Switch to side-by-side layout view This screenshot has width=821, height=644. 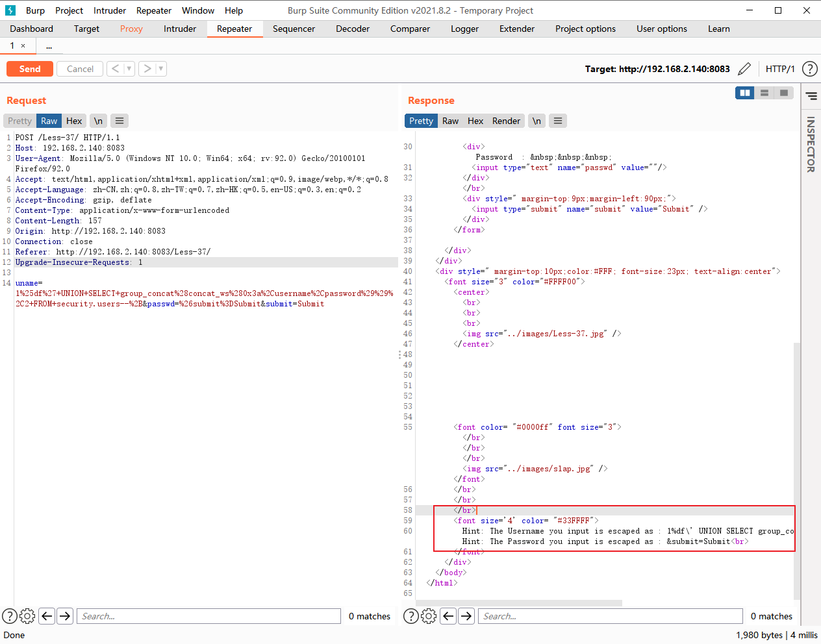pos(745,93)
